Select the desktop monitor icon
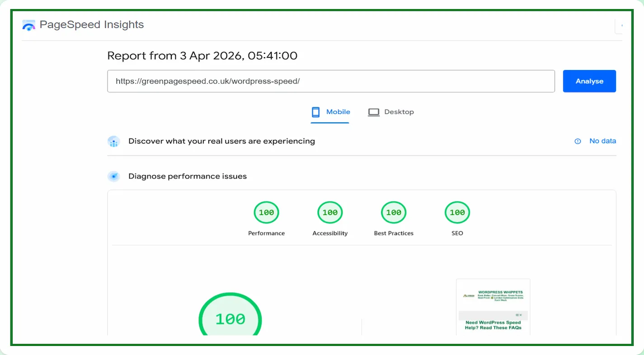This screenshot has height=355, width=644. [374, 112]
